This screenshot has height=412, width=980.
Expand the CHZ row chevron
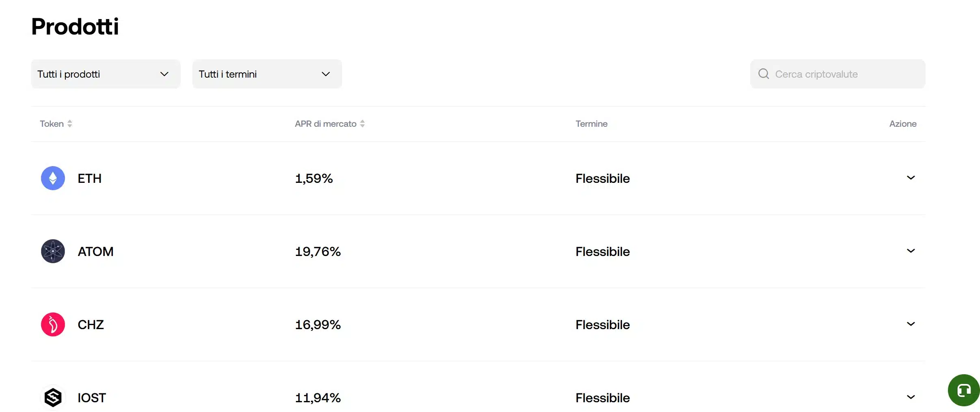[x=911, y=324]
